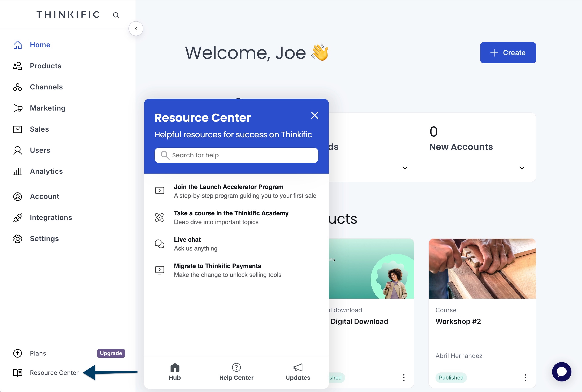The image size is (582, 392).
Task: Collapse the sidebar with the chevron button
Action: tap(136, 29)
